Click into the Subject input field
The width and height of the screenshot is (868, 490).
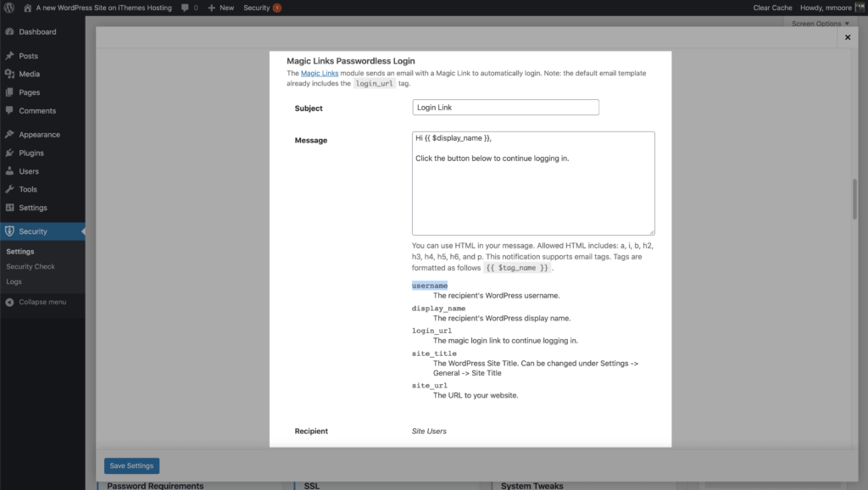[505, 108]
